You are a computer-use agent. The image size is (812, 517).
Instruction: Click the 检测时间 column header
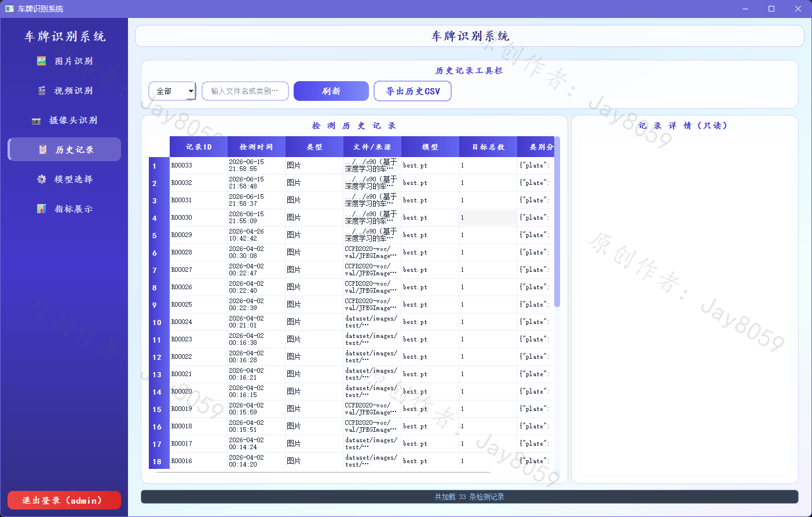[x=257, y=147]
